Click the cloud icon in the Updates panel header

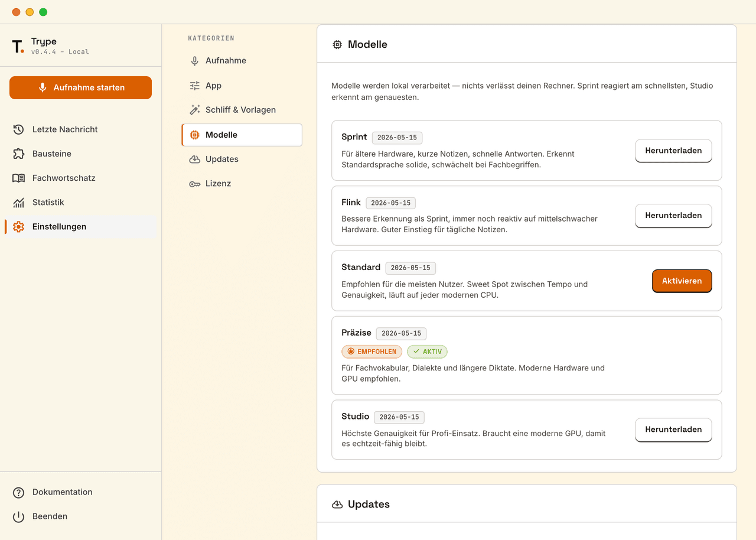pyautogui.click(x=337, y=504)
